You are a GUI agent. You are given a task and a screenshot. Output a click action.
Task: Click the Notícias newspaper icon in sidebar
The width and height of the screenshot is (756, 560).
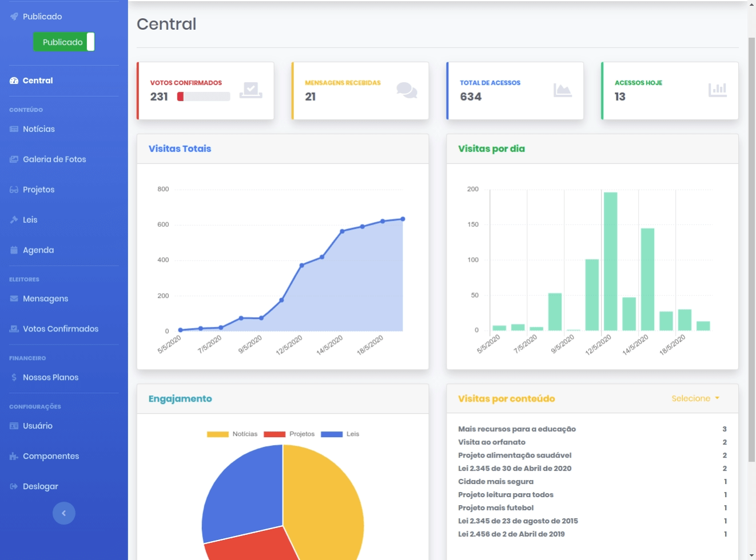tap(14, 129)
